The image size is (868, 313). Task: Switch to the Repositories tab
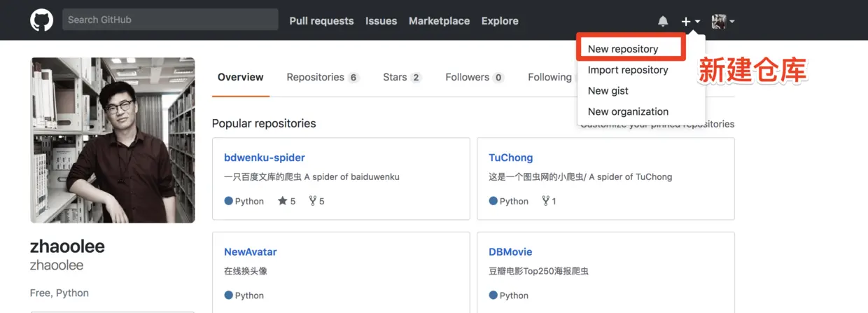pos(323,77)
